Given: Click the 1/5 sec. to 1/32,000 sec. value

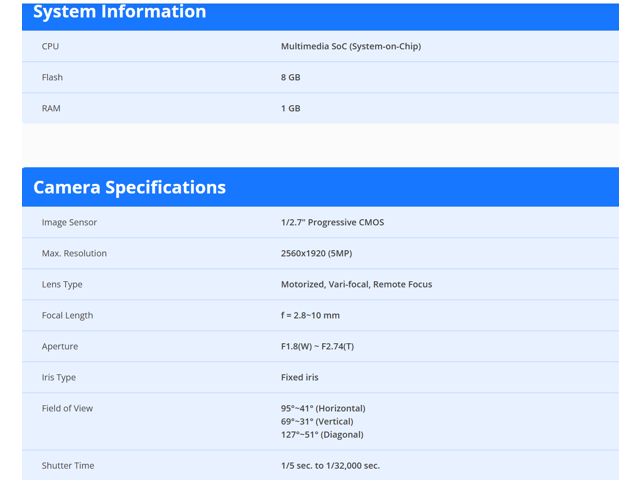Looking at the screenshot, I should click(330, 465).
